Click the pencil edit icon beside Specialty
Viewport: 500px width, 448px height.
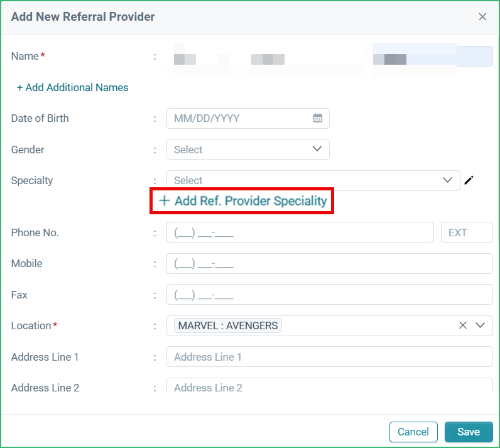pyautogui.click(x=469, y=180)
